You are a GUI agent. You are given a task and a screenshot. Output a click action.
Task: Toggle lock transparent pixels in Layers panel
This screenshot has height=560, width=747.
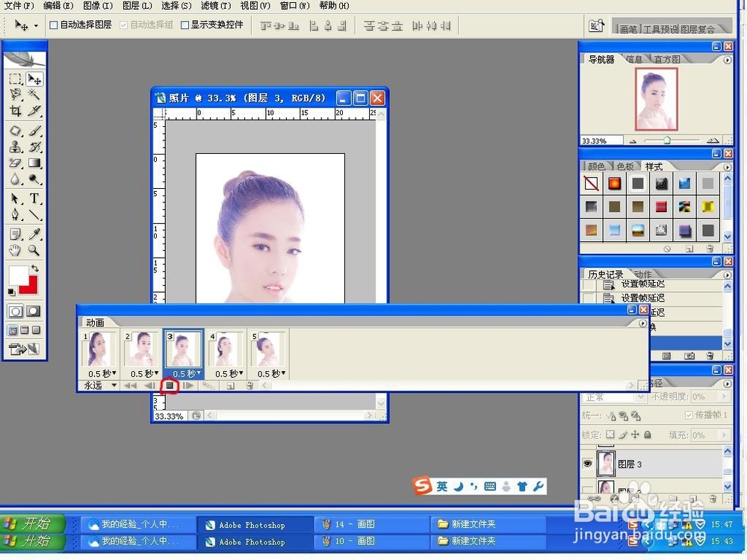click(x=610, y=435)
